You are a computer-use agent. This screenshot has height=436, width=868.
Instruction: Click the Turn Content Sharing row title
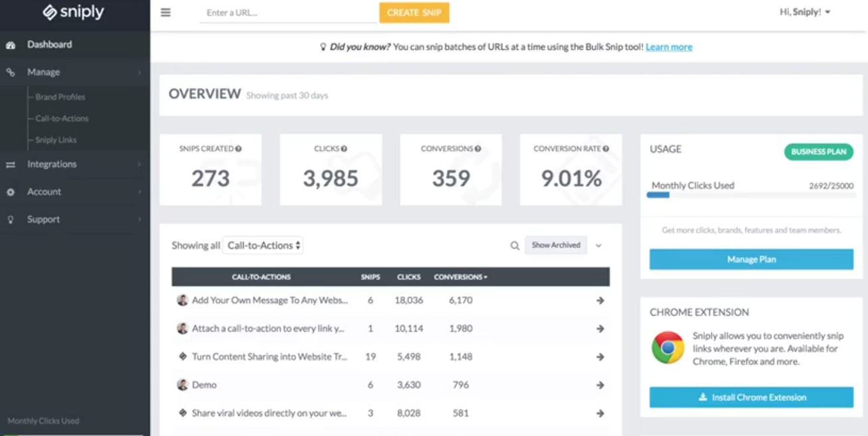pyautogui.click(x=269, y=357)
